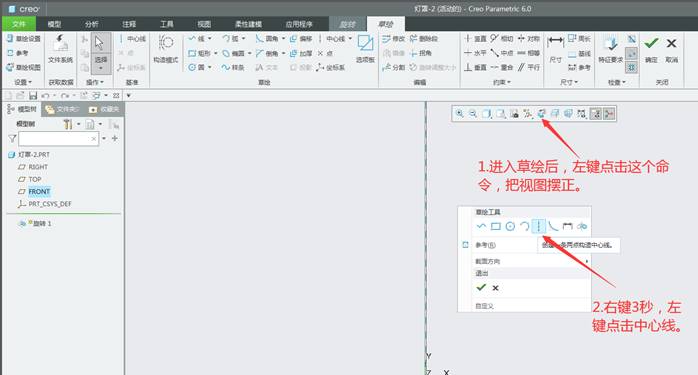Apply the 垂直 perpendicular constraint
Screen dimensions: 698x375
click(475, 67)
